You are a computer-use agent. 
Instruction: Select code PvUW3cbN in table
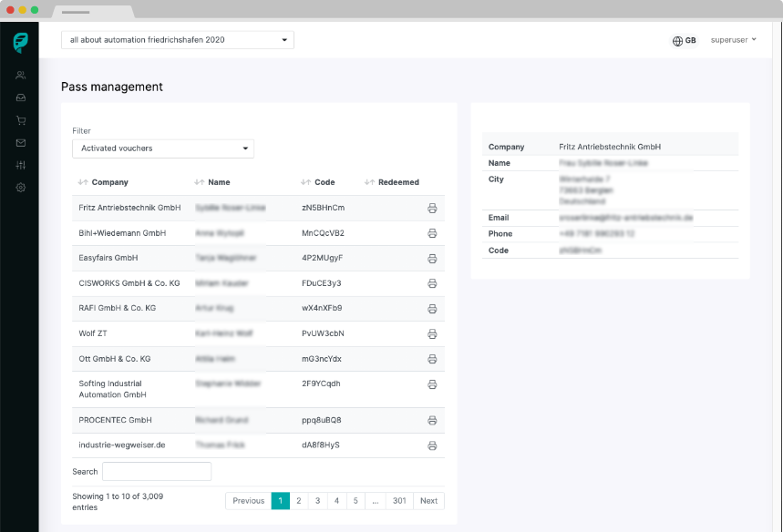(x=323, y=333)
